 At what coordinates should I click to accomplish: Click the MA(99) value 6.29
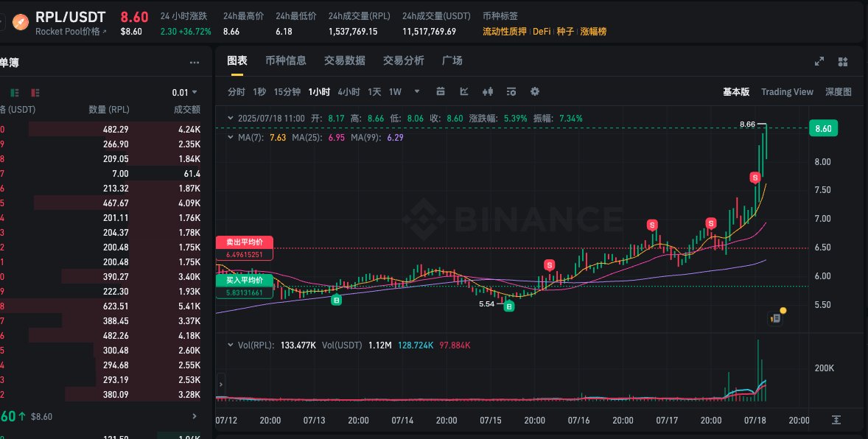[395, 137]
